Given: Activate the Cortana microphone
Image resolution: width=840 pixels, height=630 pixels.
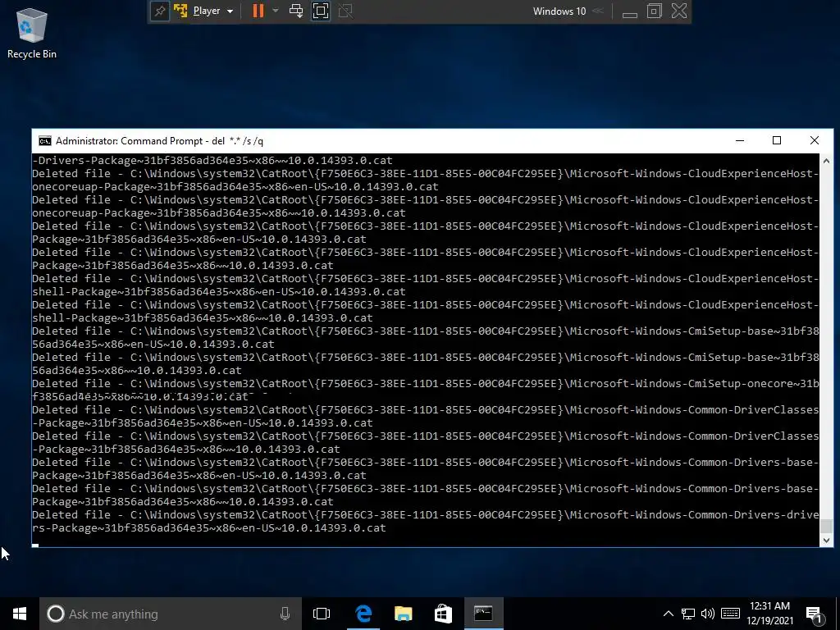Looking at the screenshot, I should tap(285, 614).
